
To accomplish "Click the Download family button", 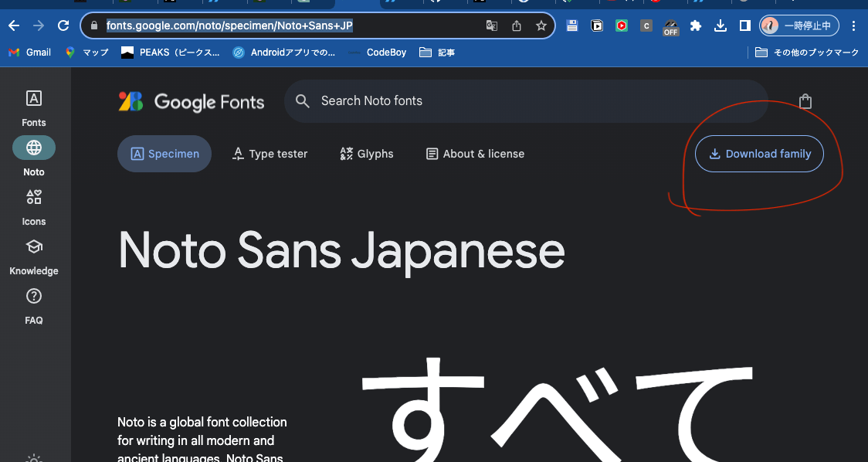I will [760, 154].
